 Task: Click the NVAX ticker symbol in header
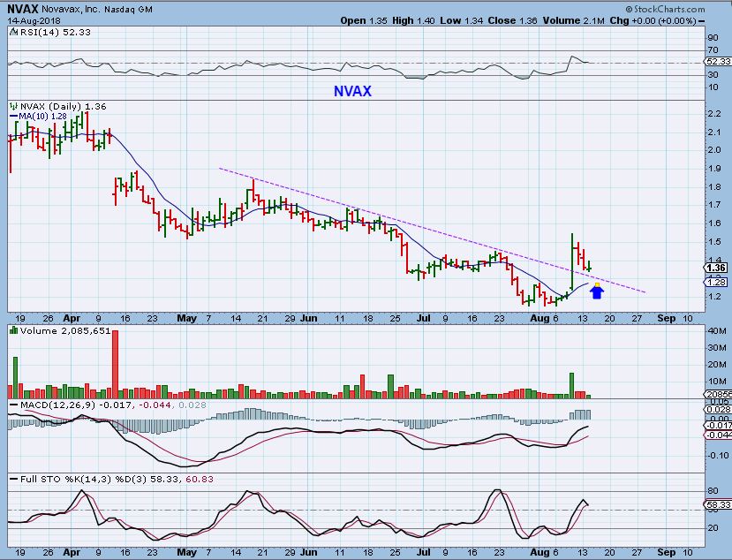pos(22,9)
